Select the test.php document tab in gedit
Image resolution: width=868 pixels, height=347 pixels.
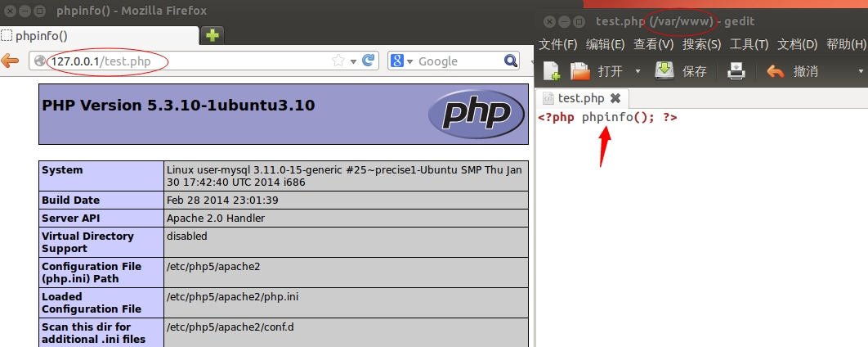pyautogui.click(x=583, y=98)
